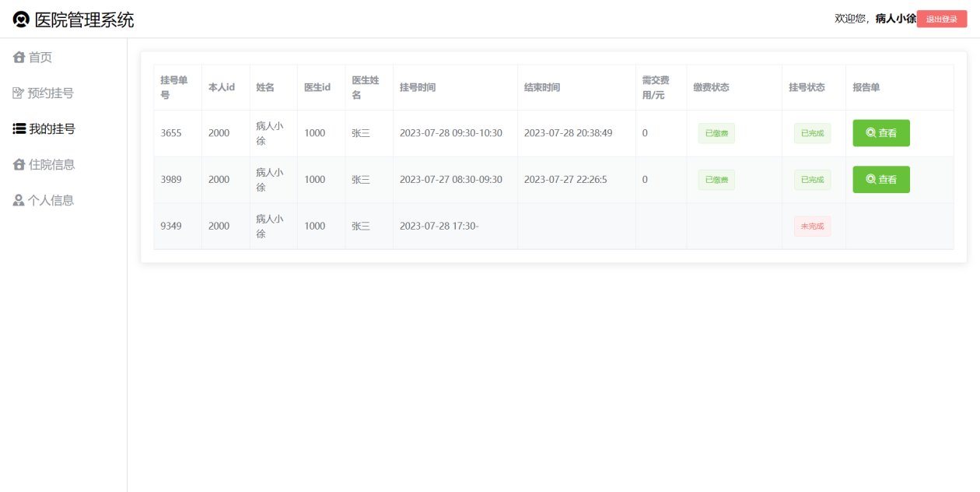Click time 2023-07-28 09:30-10:30
This screenshot has width=980, height=492.
(x=451, y=133)
